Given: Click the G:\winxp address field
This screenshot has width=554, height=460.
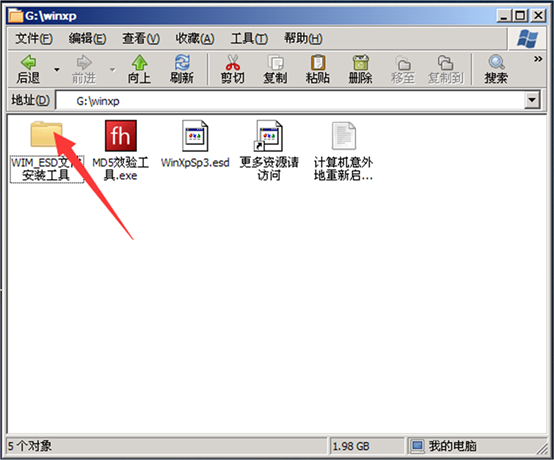Looking at the screenshot, I should pyautogui.click(x=290, y=101).
